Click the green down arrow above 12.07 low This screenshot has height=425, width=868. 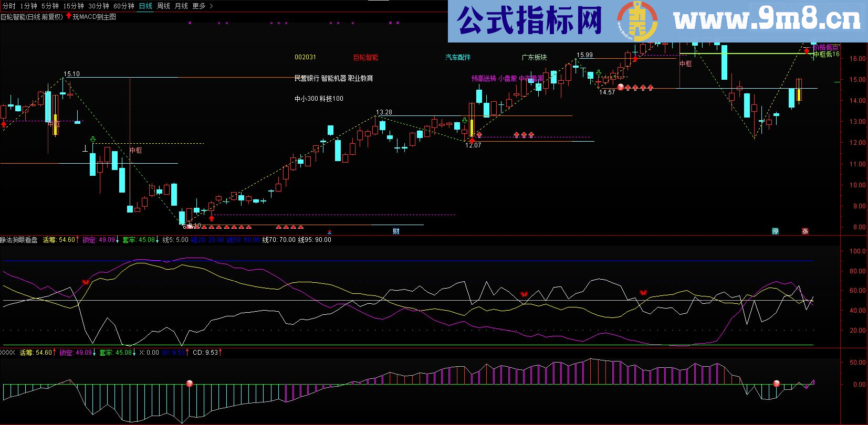pos(465,121)
